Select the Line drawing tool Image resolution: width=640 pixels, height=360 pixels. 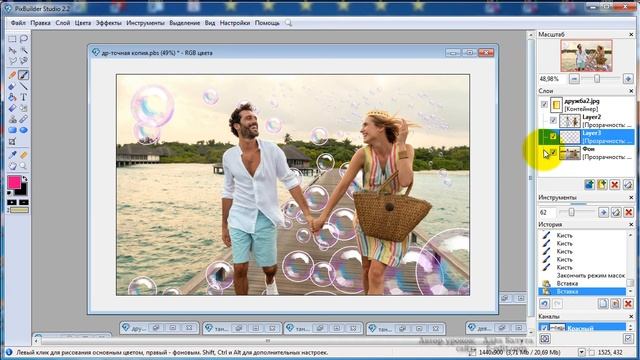point(24,86)
